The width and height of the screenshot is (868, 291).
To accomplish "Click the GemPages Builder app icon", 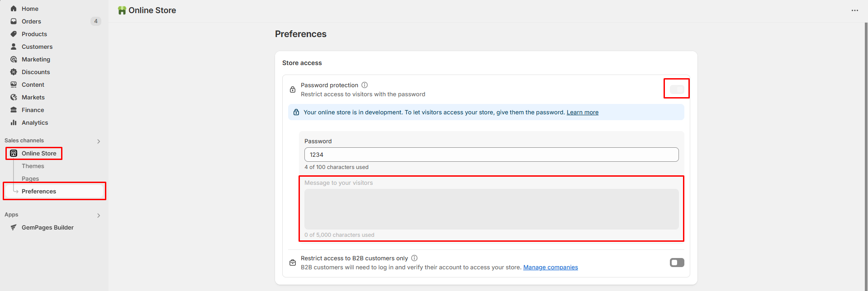I will [x=14, y=227].
